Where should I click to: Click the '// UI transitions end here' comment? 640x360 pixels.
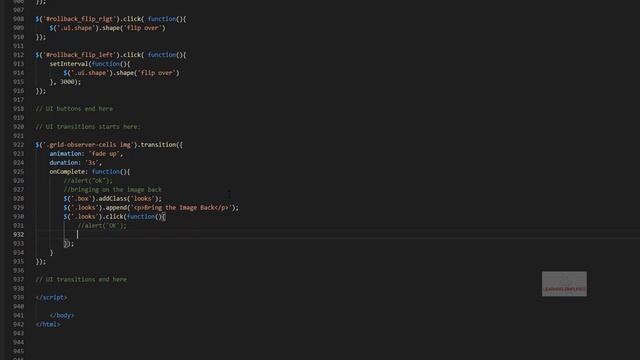(x=81, y=279)
